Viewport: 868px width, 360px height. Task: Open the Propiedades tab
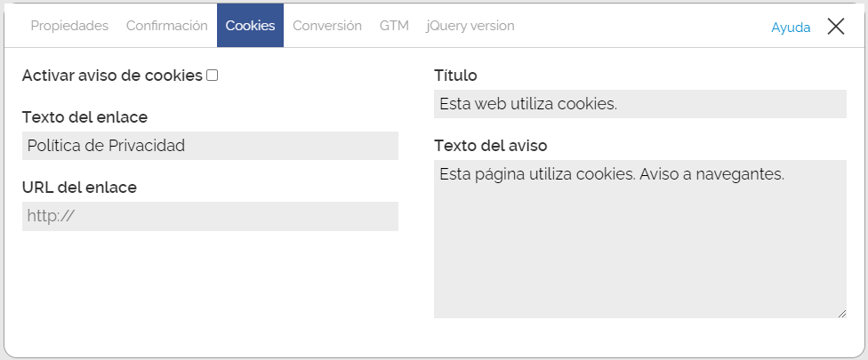tap(69, 26)
